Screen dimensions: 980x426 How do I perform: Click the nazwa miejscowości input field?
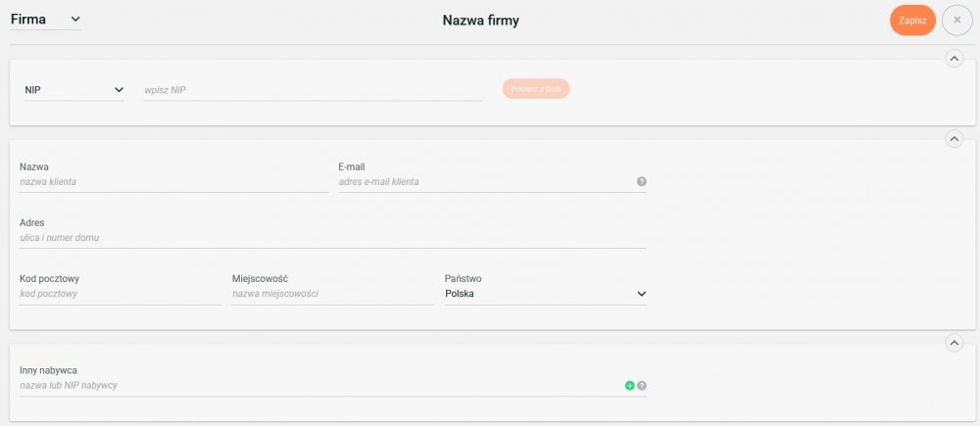[332, 294]
